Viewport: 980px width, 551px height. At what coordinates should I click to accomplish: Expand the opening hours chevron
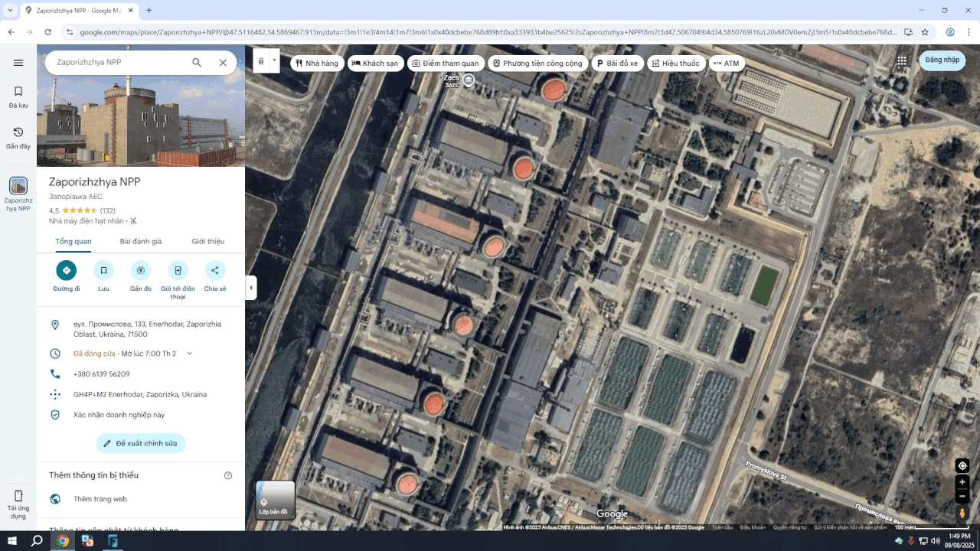coord(190,354)
